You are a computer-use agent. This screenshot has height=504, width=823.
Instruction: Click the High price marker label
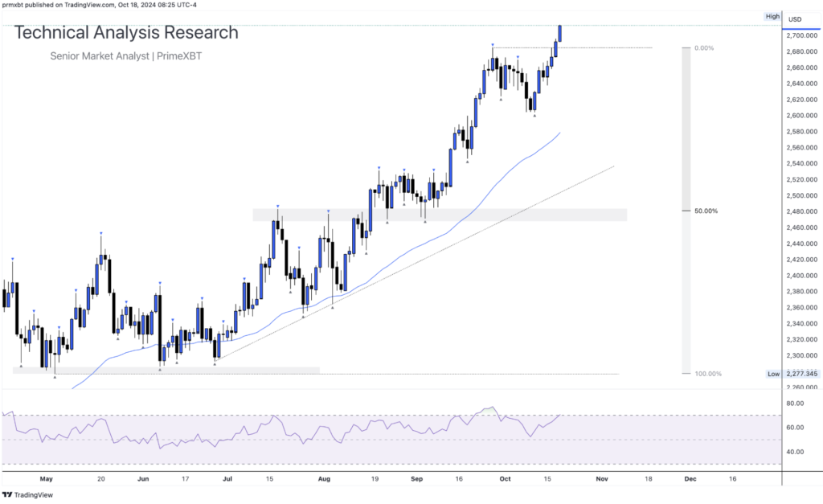coord(772,17)
